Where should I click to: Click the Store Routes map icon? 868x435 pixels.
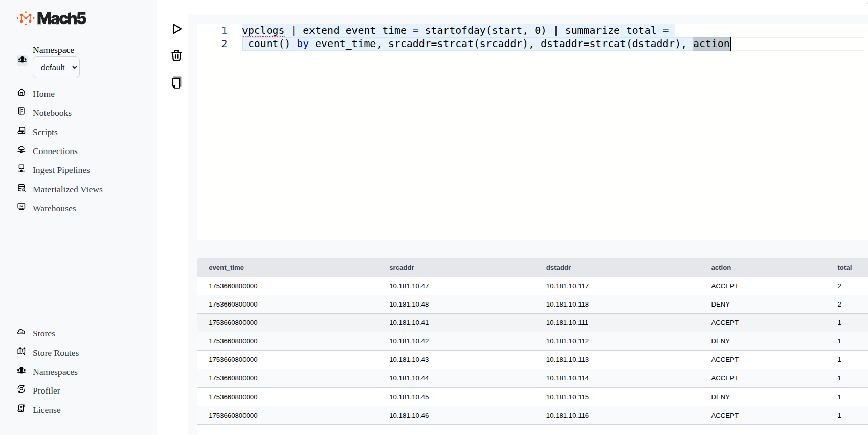[x=21, y=352]
